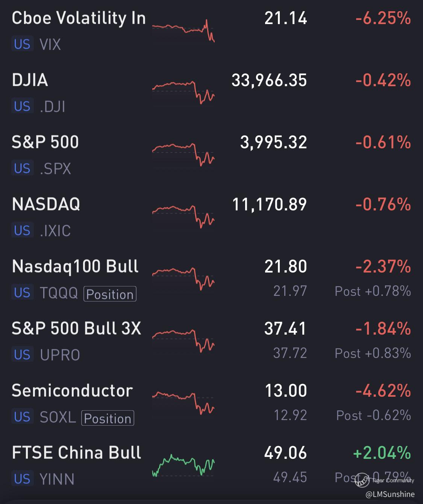Click the US badge next to .DJI
The image size is (423, 504).
(x=22, y=107)
